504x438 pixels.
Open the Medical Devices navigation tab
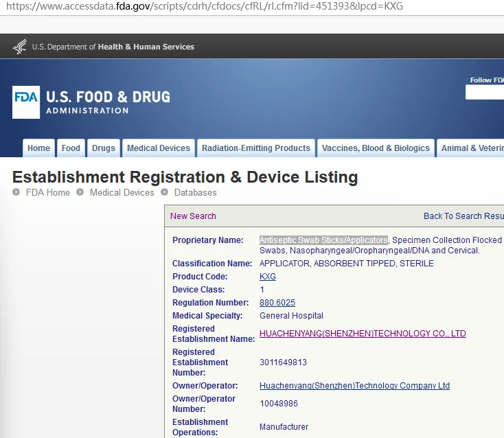point(159,148)
